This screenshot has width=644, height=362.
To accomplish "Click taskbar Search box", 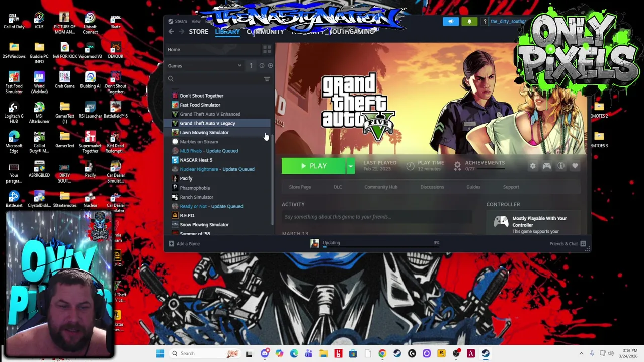I will pyautogui.click(x=204, y=353).
